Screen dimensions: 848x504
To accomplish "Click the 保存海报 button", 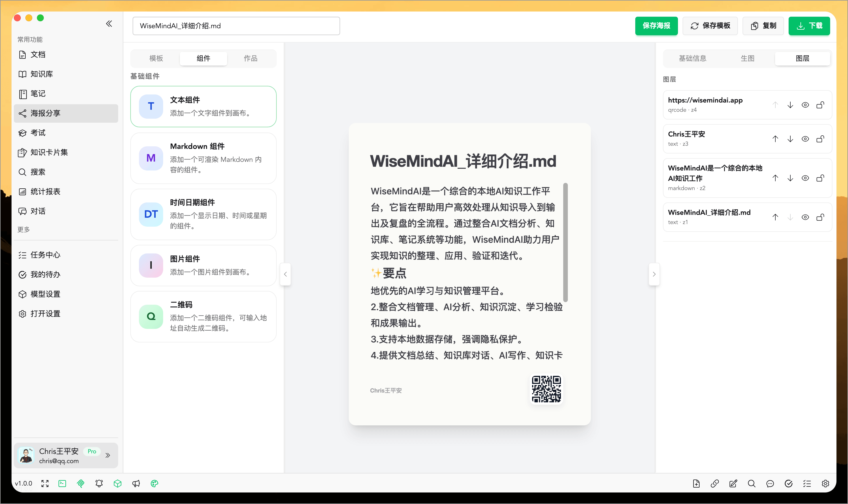I will click(x=656, y=25).
